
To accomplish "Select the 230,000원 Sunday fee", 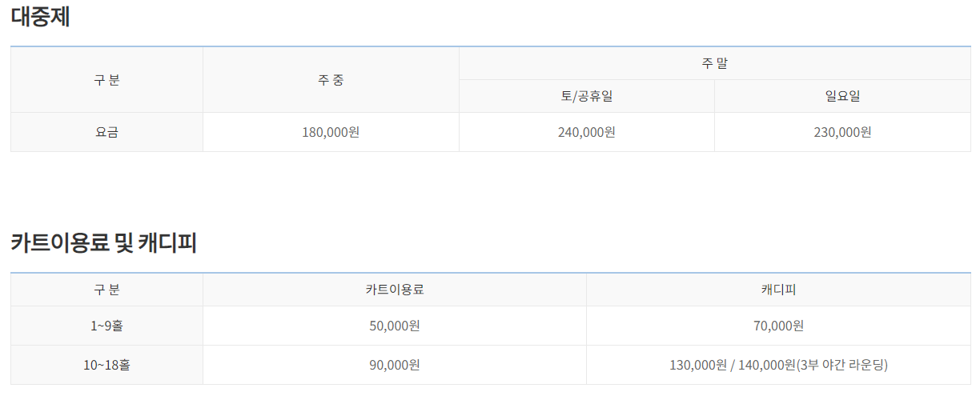I will [x=842, y=132].
